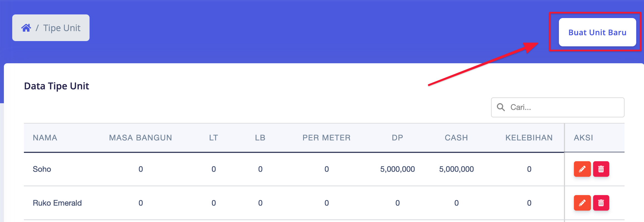Sort by PER METER column header
This screenshot has height=222, width=644.
326,138
